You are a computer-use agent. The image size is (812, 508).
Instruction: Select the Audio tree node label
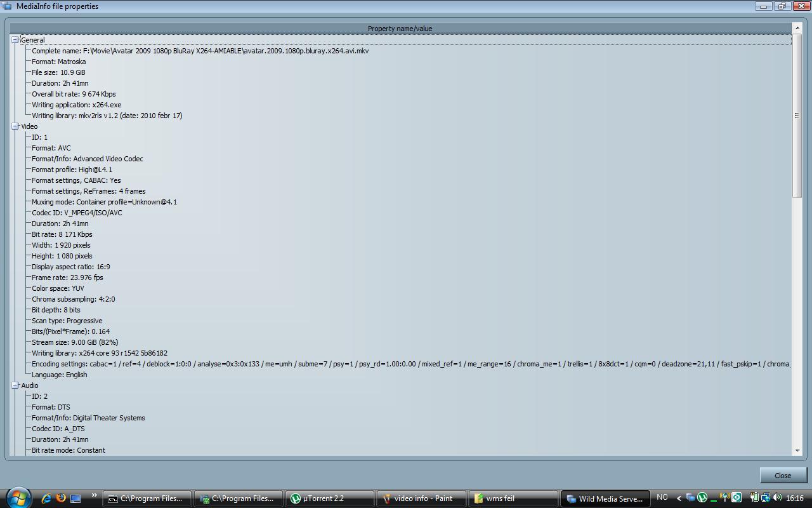(30, 385)
